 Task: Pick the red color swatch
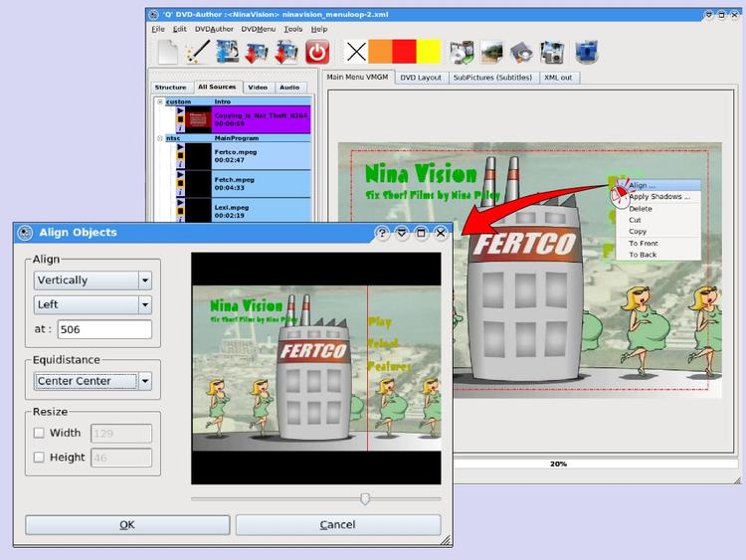pos(405,52)
